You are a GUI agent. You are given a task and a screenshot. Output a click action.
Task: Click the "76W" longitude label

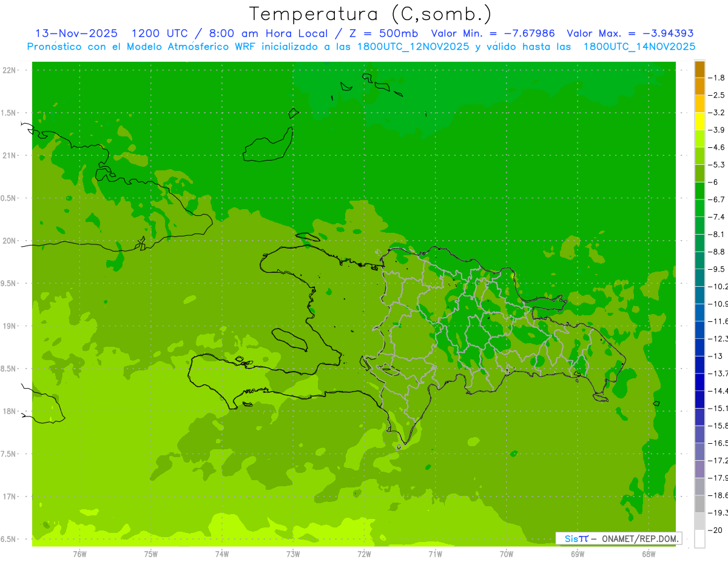[80, 554]
